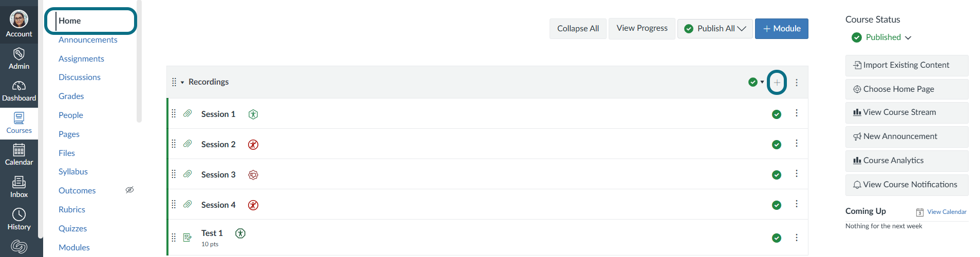This screenshot has width=980, height=257.
Task: Go to Assignments in course menu
Action: click(x=81, y=58)
